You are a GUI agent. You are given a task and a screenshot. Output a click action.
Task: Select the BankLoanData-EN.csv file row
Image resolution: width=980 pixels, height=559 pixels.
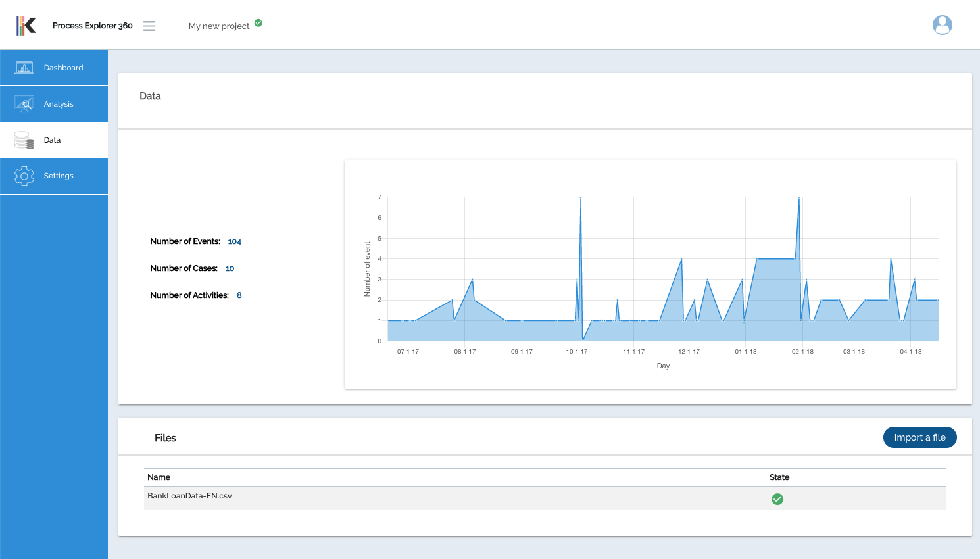545,498
